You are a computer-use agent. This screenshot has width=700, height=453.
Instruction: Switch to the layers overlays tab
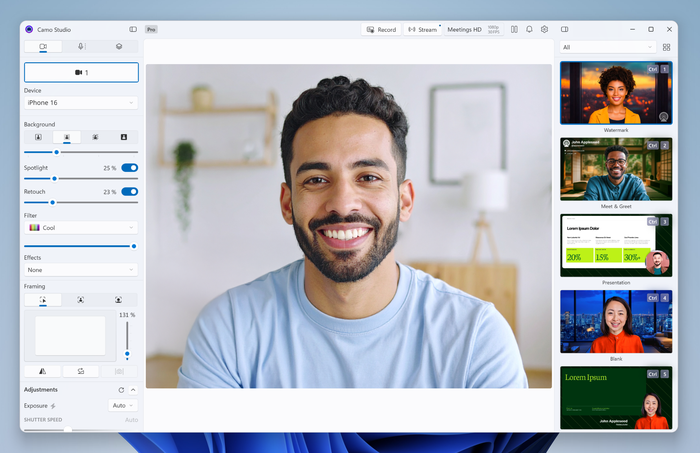119,46
